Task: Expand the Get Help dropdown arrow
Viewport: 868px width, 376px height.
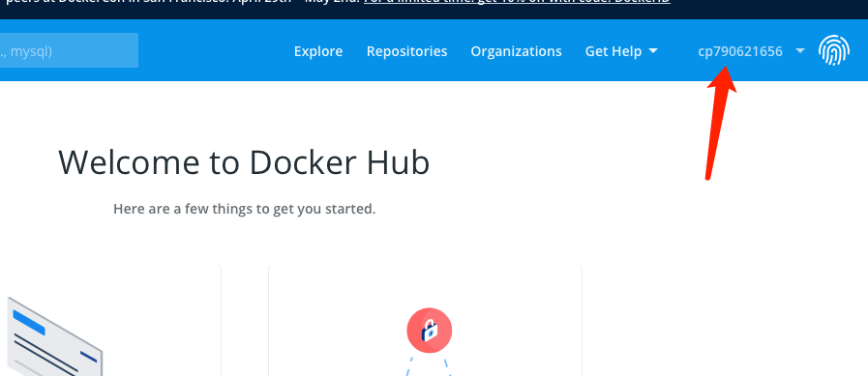Action: click(x=653, y=51)
